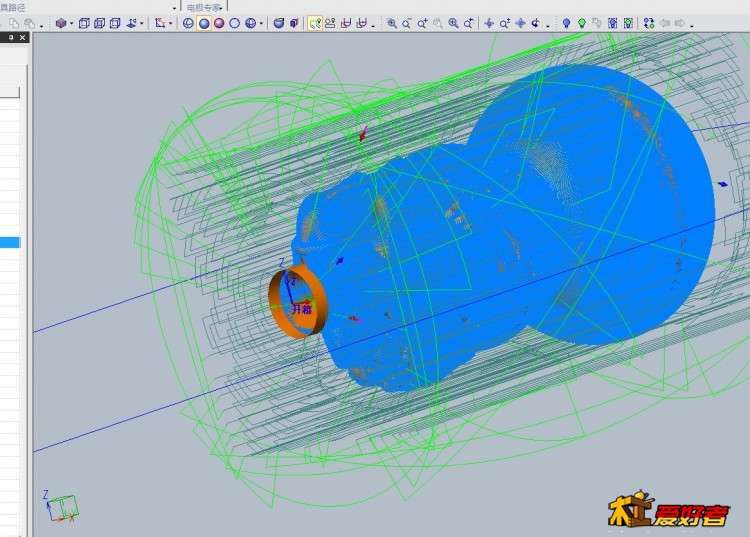Select the sectioned sphere render mode
This screenshot has height=537, width=750.
click(x=250, y=23)
